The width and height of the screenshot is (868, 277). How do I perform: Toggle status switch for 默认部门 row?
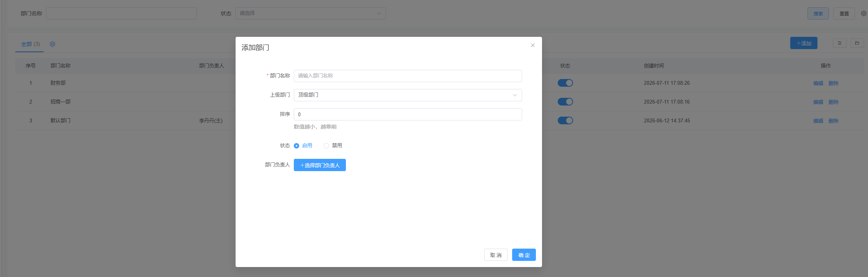[565, 120]
